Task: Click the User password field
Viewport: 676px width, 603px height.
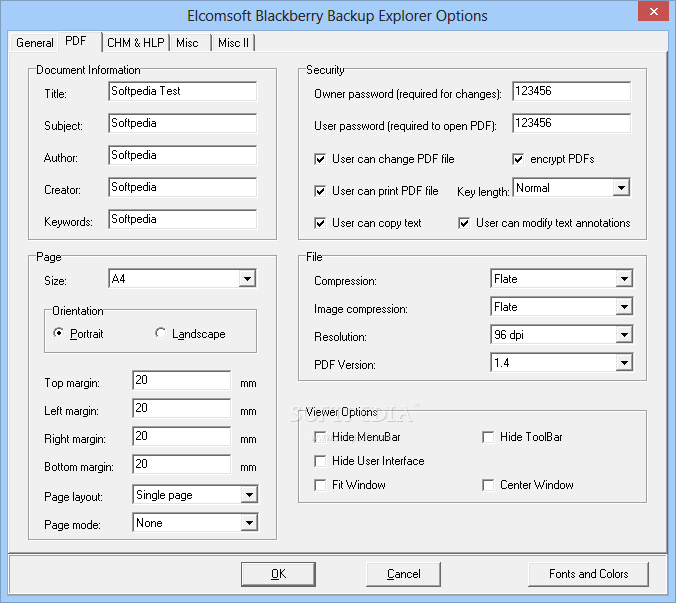Action: click(572, 123)
